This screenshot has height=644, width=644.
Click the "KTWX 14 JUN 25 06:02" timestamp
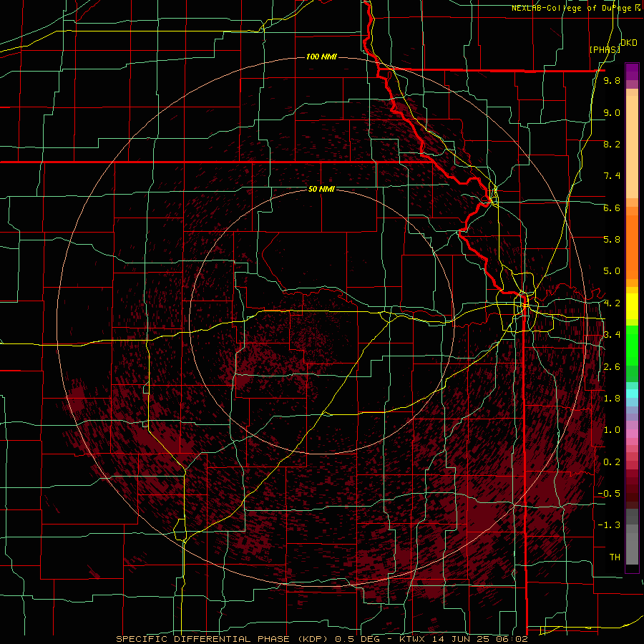coord(463,639)
